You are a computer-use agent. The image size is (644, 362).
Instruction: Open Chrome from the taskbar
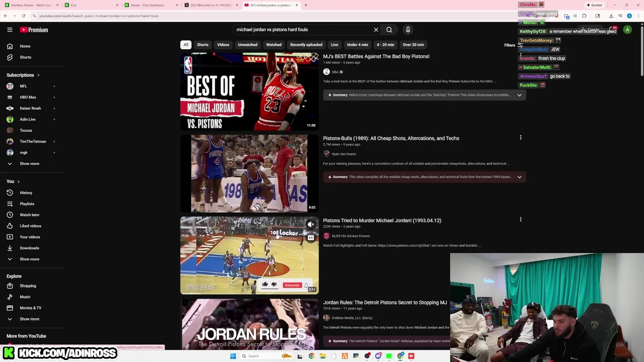311,356
